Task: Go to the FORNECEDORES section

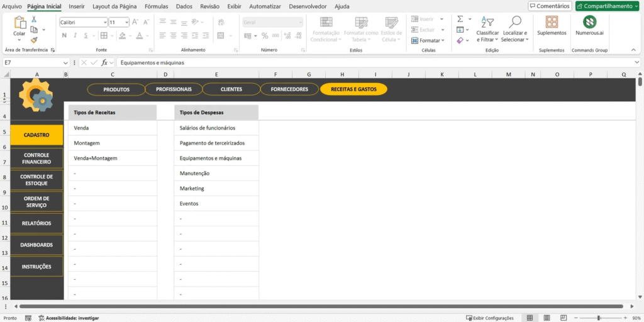Action: [x=289, y=89]
